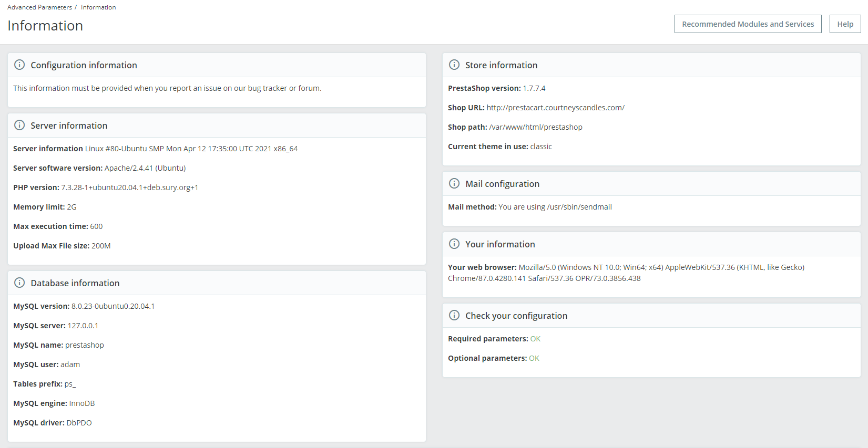This screenshot has width=868, height=448.
Task: Go to Advanced Parameters breadcrumb
Action: (x=39, y=7)
